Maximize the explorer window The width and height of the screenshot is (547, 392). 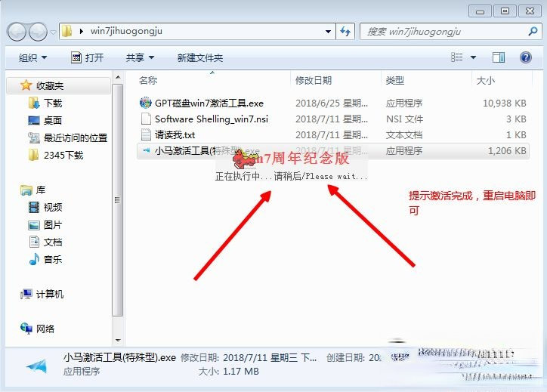pos(505,11)
